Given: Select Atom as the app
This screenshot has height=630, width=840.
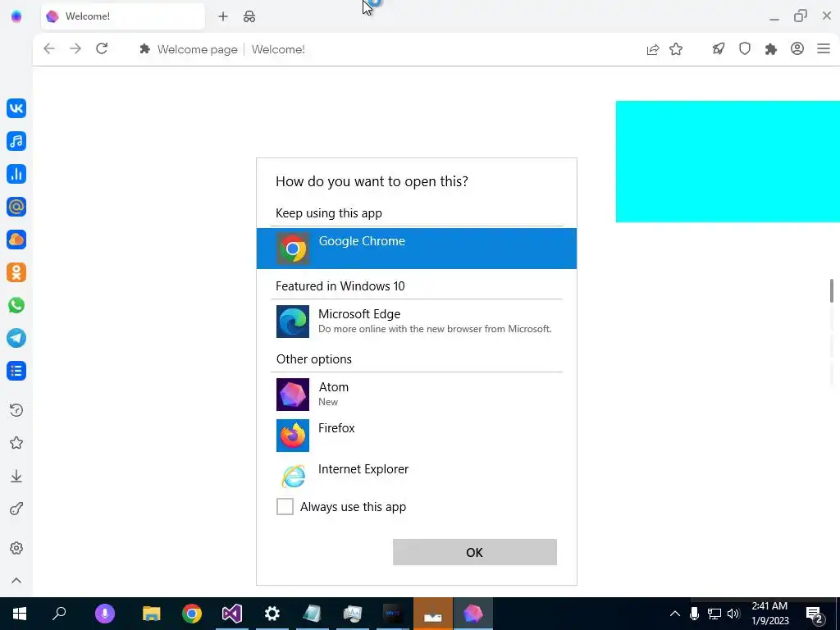Looking at the screenshot, I should click(x=417, y=395).
